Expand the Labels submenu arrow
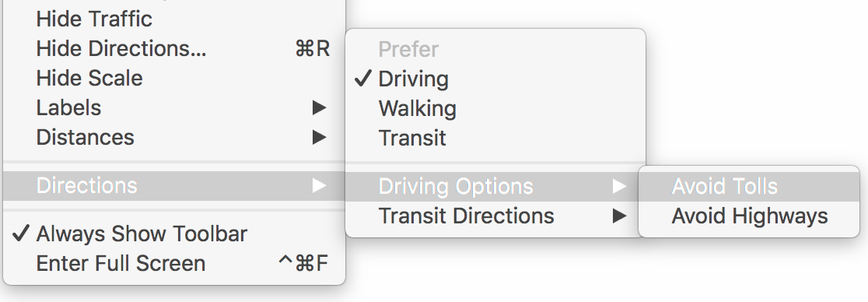Viewport: 868px width, 302px height. [x=319, y=107]
